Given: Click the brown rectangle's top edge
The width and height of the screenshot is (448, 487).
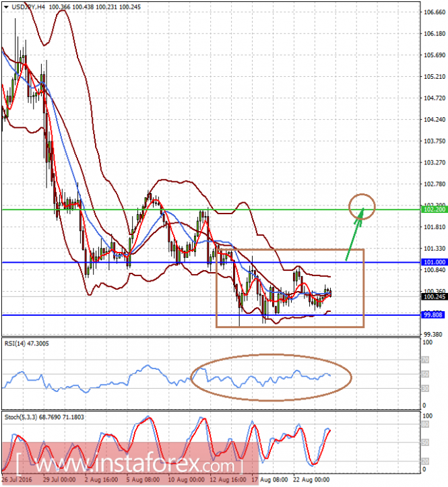Looking at the screenshot, I should (290, 249).
